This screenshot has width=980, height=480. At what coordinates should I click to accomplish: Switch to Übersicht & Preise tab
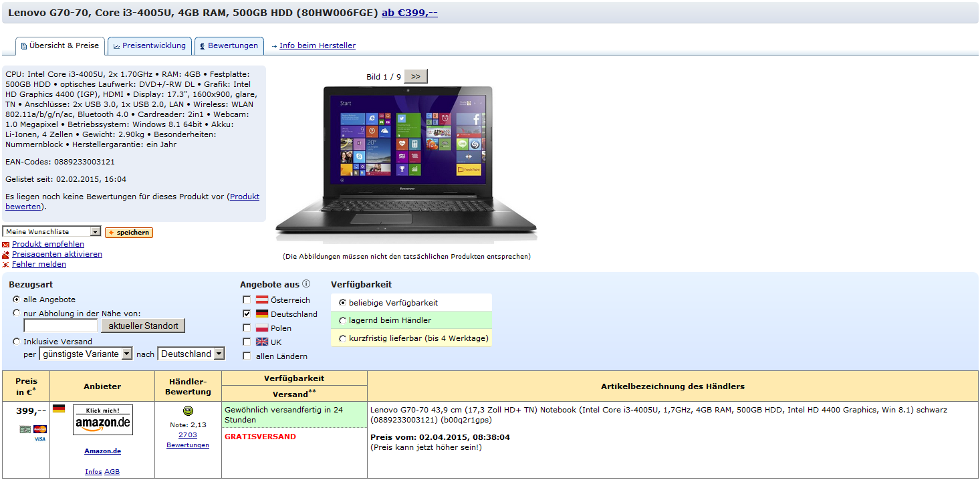[60, 45]
